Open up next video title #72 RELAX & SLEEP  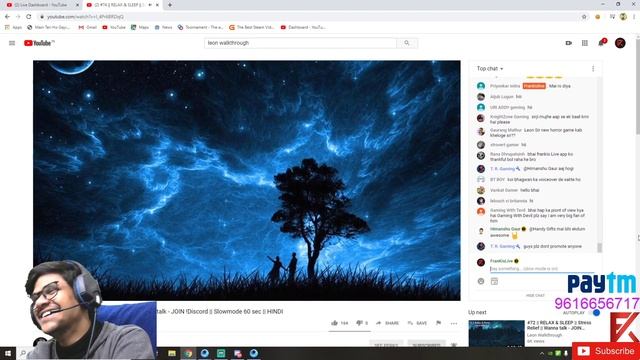tap(559, 325)
